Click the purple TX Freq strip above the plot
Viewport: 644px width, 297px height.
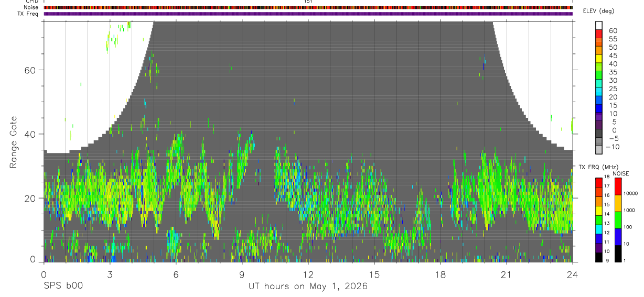tap(308, 14)
